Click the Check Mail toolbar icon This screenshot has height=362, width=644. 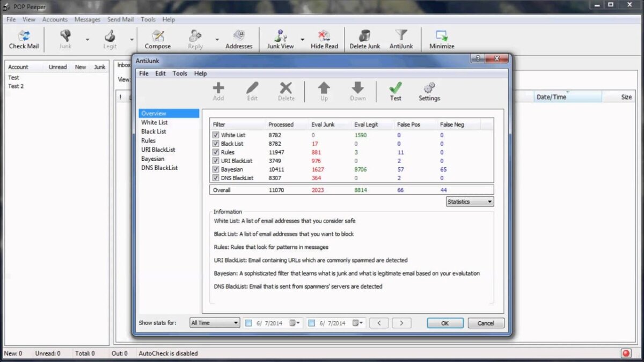[x=24, y=36]
